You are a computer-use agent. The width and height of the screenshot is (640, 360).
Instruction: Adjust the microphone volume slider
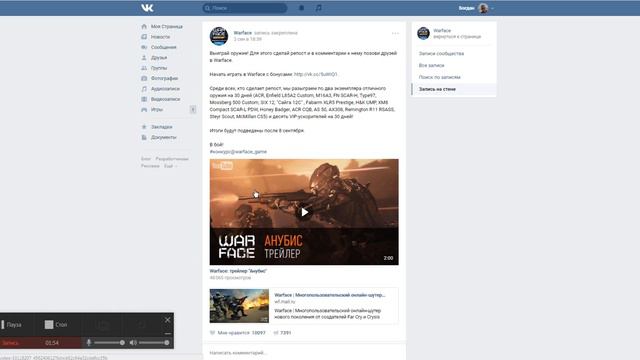[109, 342]
